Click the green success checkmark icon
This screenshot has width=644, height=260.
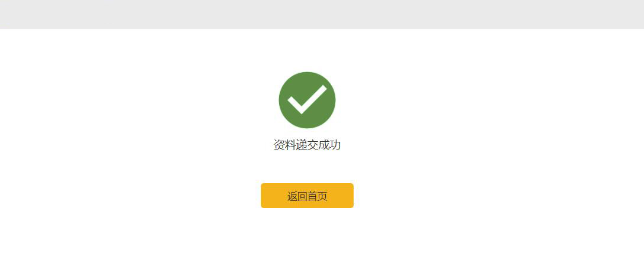[307, 100]
